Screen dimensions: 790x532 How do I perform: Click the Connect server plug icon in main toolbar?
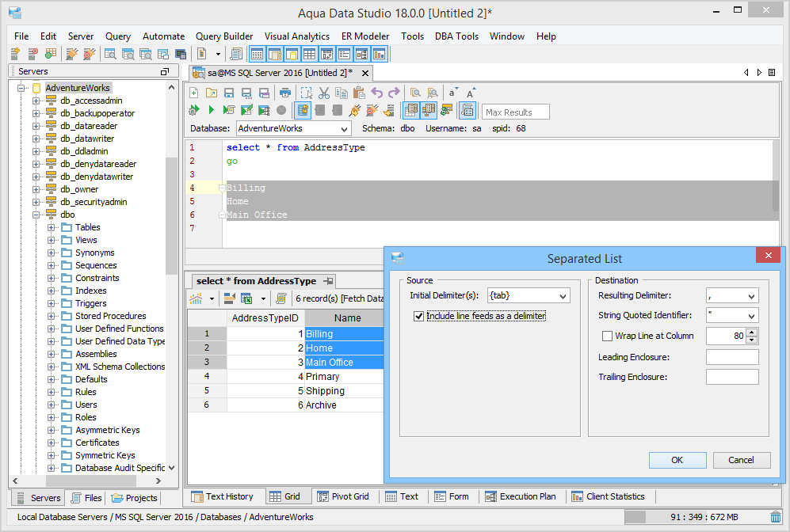tap(72, 53)
